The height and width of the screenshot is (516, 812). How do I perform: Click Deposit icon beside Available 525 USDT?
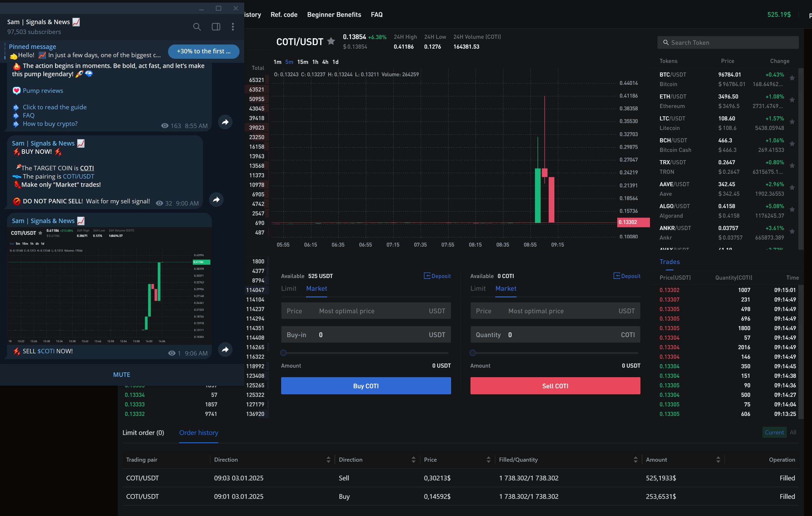pyautogui.click(x=427, y=276)
